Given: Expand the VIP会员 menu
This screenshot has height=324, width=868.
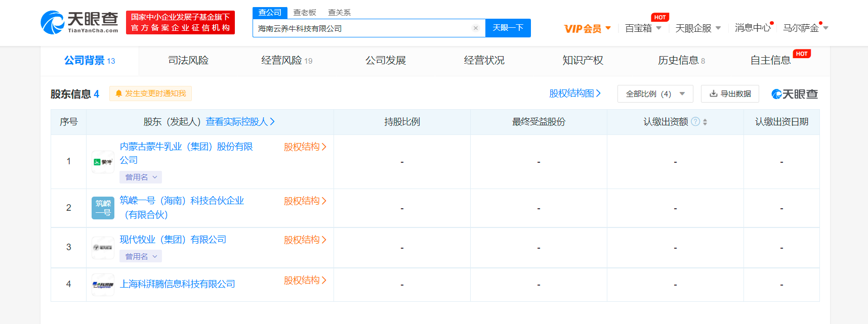Looking at the screenshot, I should coord(588,28).
